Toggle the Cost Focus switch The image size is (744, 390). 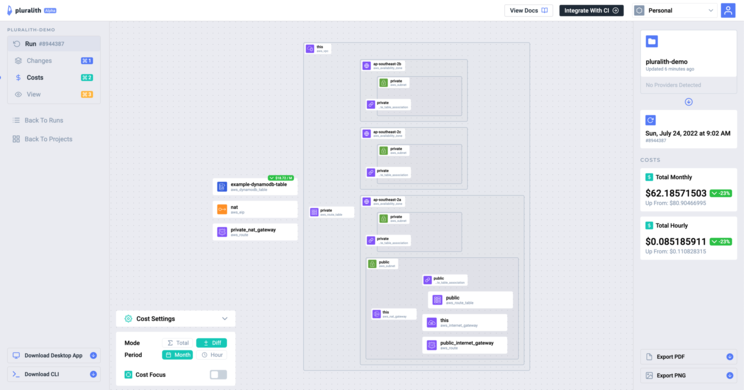(218, 375)
